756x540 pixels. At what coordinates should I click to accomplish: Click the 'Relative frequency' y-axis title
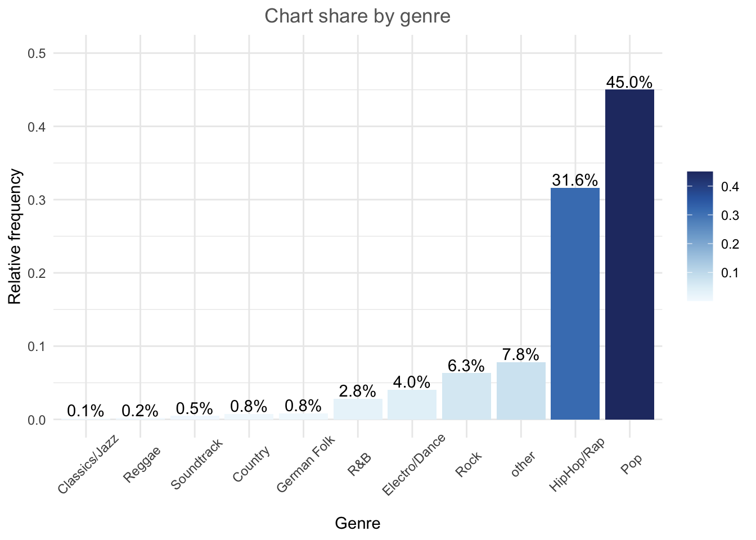15,236
